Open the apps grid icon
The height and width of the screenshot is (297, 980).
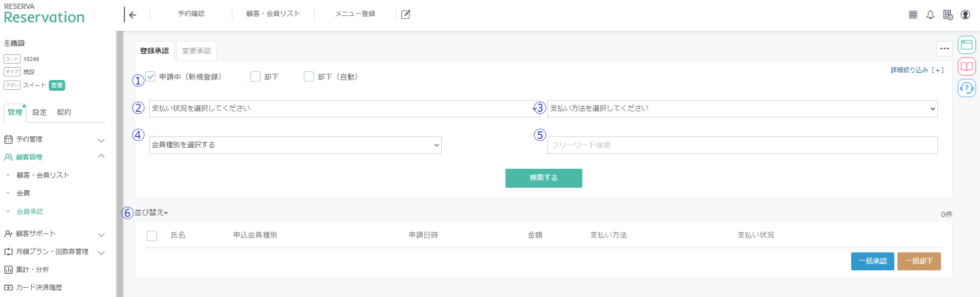click(x=913, y=15)
